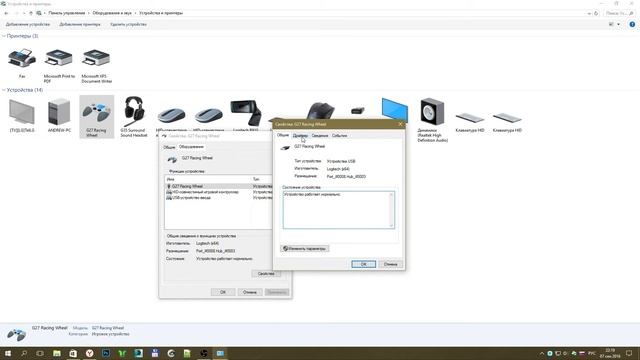Select HID-совместимый игровой контроллер row
The width and height of the screenshot is (640, 360).
(x=219, y=192)
